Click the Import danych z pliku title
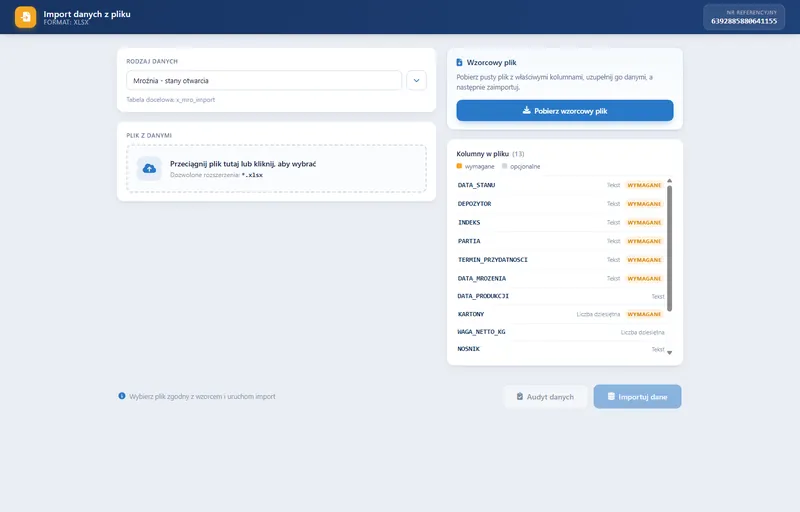This screenshot has width=800, height=512. click(x=87, y=14)
